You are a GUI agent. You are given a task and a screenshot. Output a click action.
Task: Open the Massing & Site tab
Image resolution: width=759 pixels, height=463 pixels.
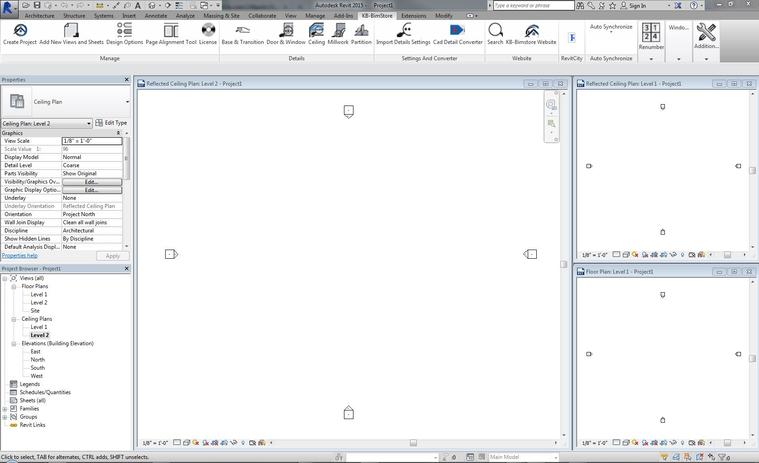[220, 16]
